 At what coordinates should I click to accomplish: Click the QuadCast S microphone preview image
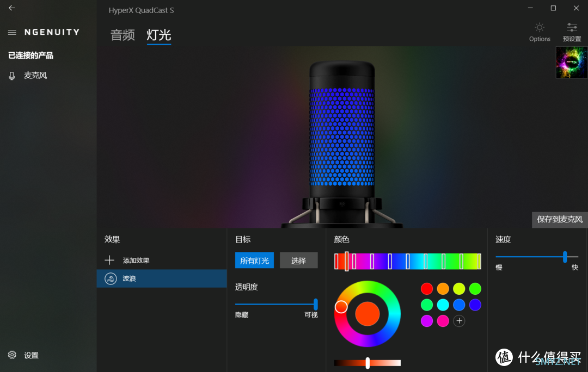pos(342,145)
